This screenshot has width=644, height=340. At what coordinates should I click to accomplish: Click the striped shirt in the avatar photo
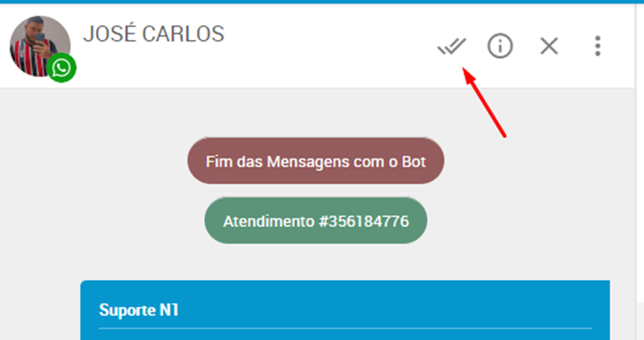pyautogui.click(x=29, y=62)
